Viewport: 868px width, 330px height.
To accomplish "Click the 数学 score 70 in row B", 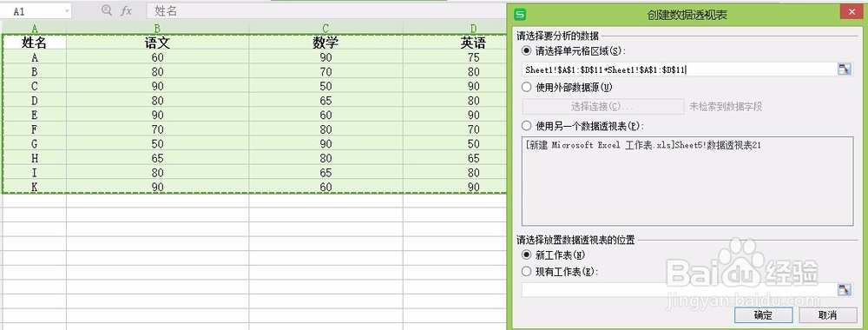I will 326,72.
